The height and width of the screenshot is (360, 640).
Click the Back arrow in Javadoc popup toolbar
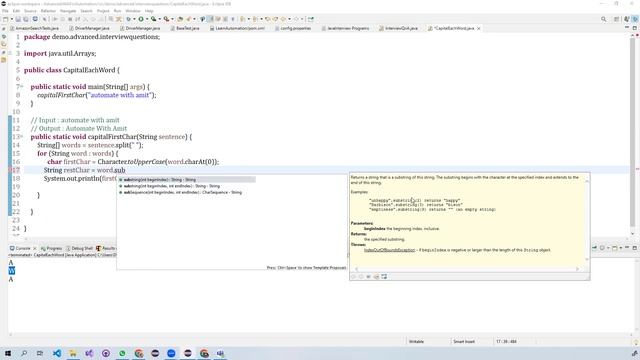tap(353, 277)
